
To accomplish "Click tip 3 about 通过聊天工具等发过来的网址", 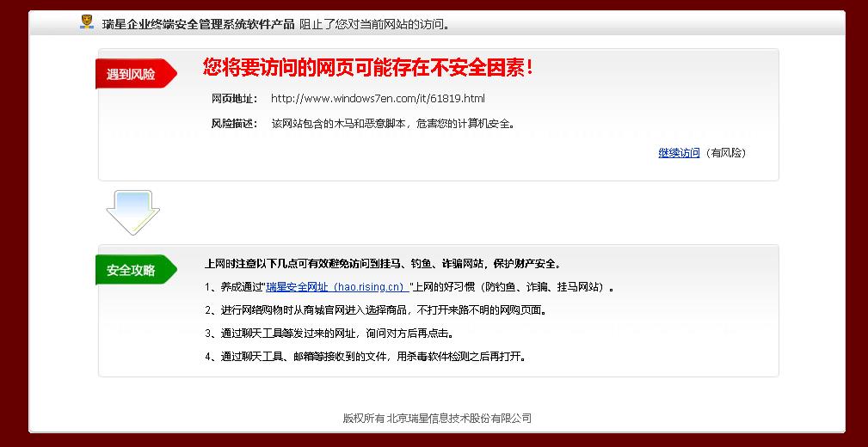I will click(x=330, y=334).
